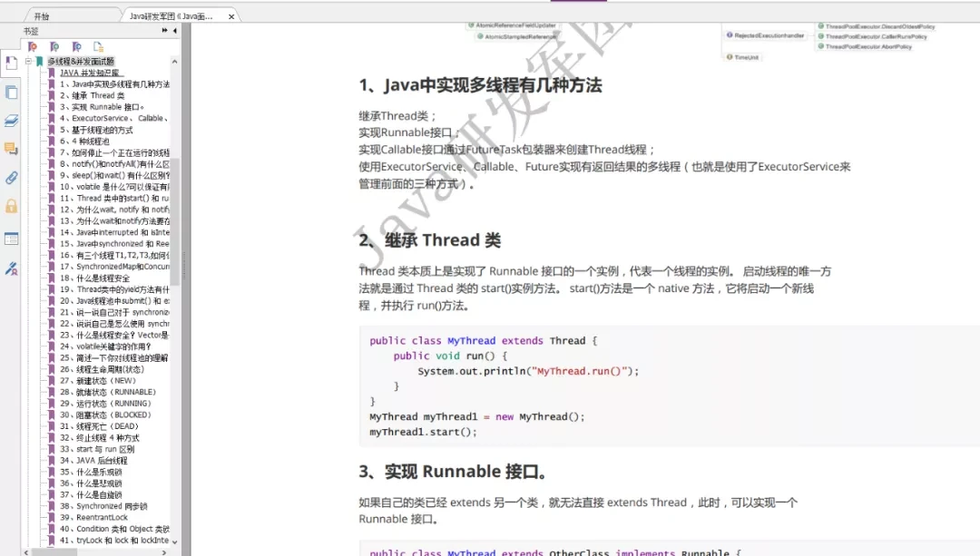This screenshot has height=556, width=980.
Task: Click bookmark panel scroll-up arrow
Action: [174, 61]
